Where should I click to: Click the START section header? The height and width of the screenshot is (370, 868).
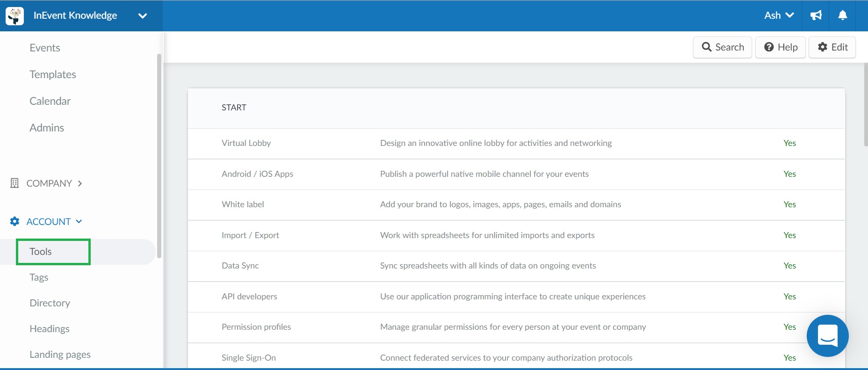234,108
